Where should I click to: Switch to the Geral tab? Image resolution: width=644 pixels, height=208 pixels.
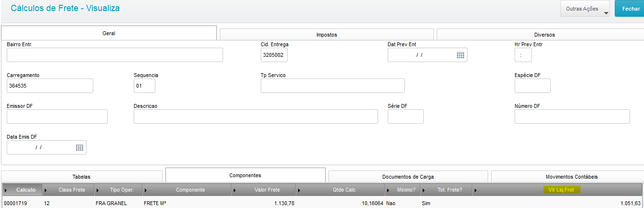[x=109, y=33]
